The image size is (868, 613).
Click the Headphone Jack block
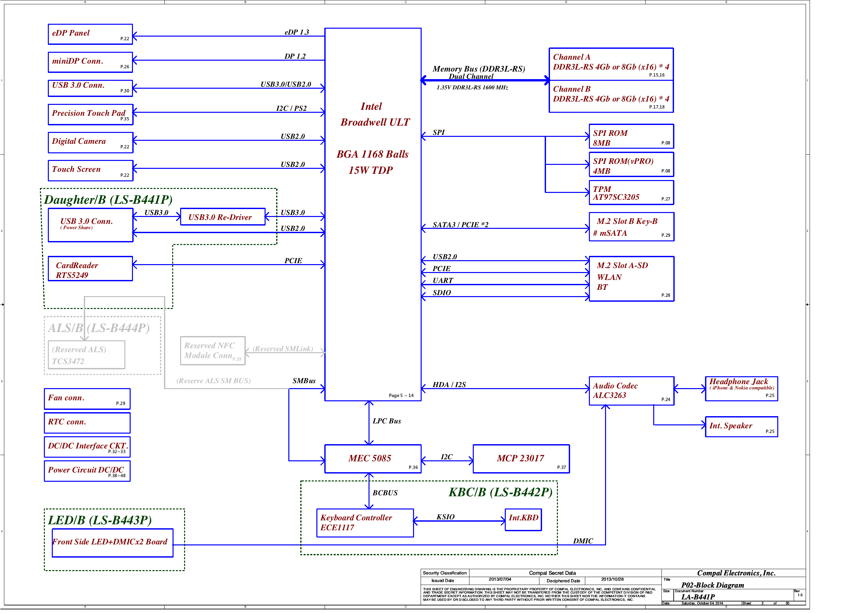coord(741,388)
